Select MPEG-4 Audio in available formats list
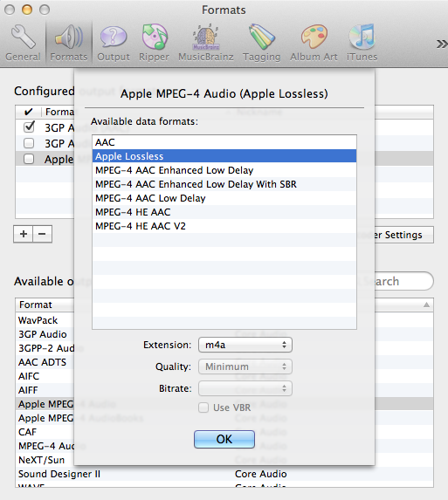 pyautogui.click(x=45, y=446)
